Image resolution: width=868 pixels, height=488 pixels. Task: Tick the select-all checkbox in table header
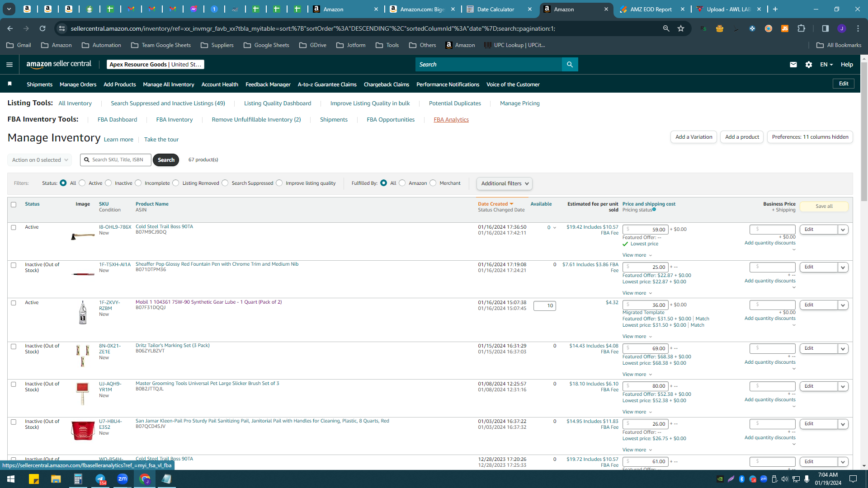14,205
